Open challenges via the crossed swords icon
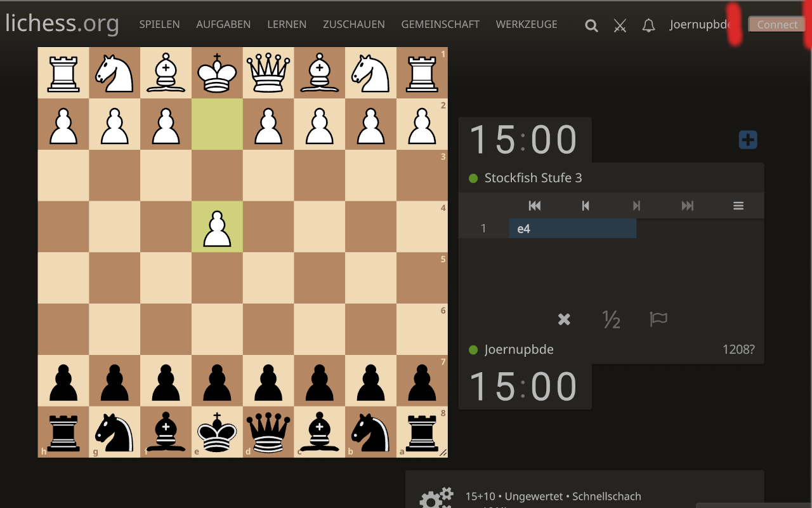The image size is (812, 508). coord(620,25)
